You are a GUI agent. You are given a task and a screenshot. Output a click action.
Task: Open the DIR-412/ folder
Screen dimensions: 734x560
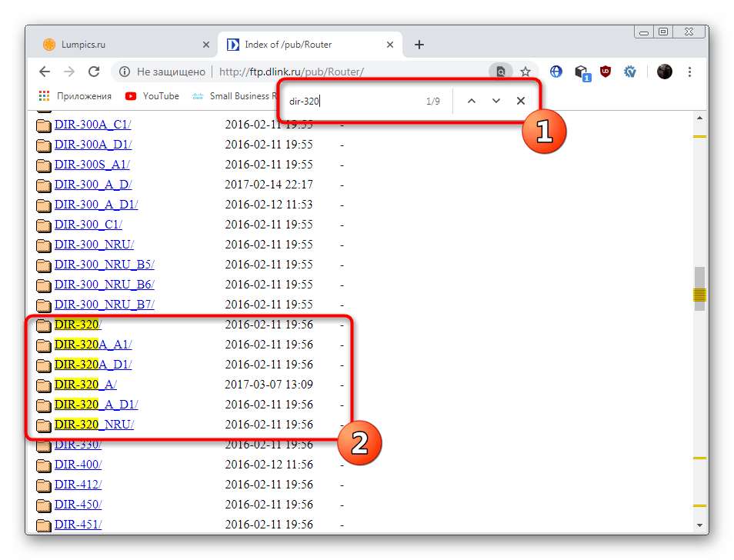(x=78, y=485)
